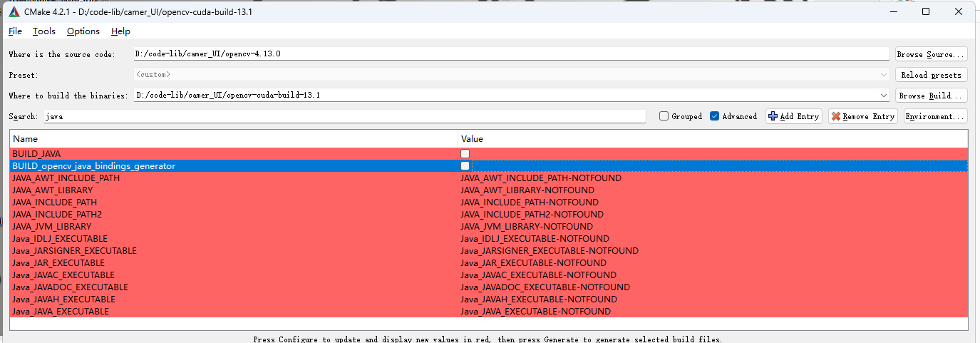Image resolution: width=980 pixels, height=343 pixels.
Task: Click Browse Source button
Action: [x=931, y=54]
